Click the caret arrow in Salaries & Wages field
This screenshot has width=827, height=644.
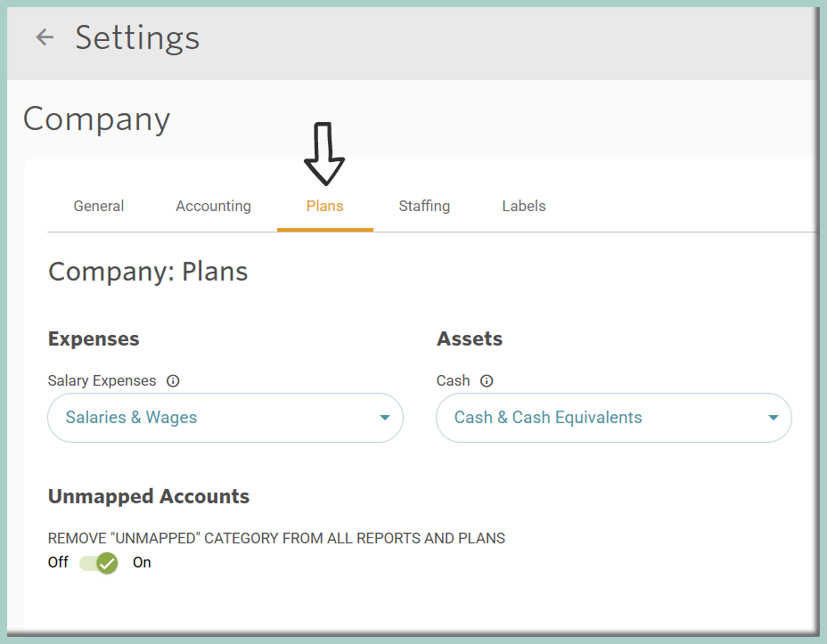[x=385, y=418]
